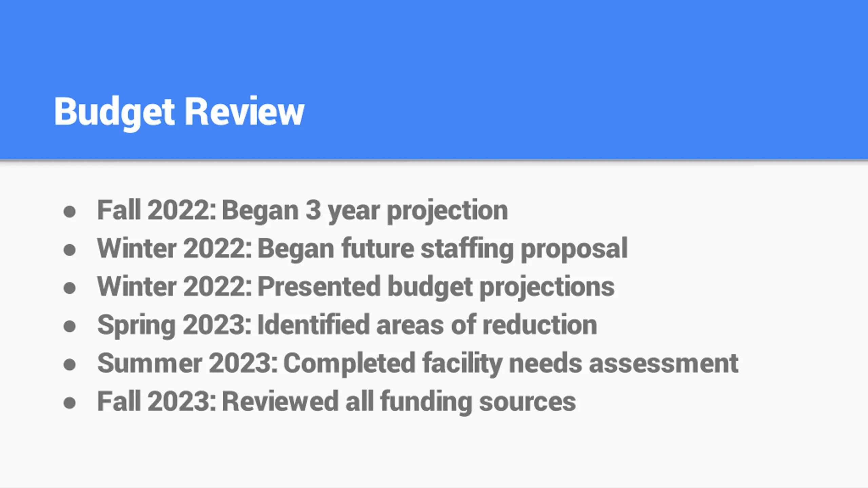
Task: Click the bullet dot before "Spring 2023"
Action: 70,327
